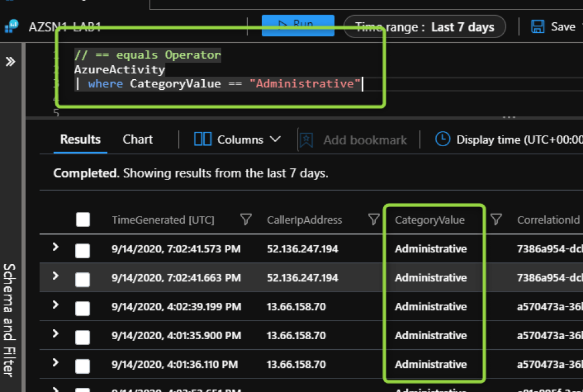Click in the query editor after "Administrative"

point(362,83)
